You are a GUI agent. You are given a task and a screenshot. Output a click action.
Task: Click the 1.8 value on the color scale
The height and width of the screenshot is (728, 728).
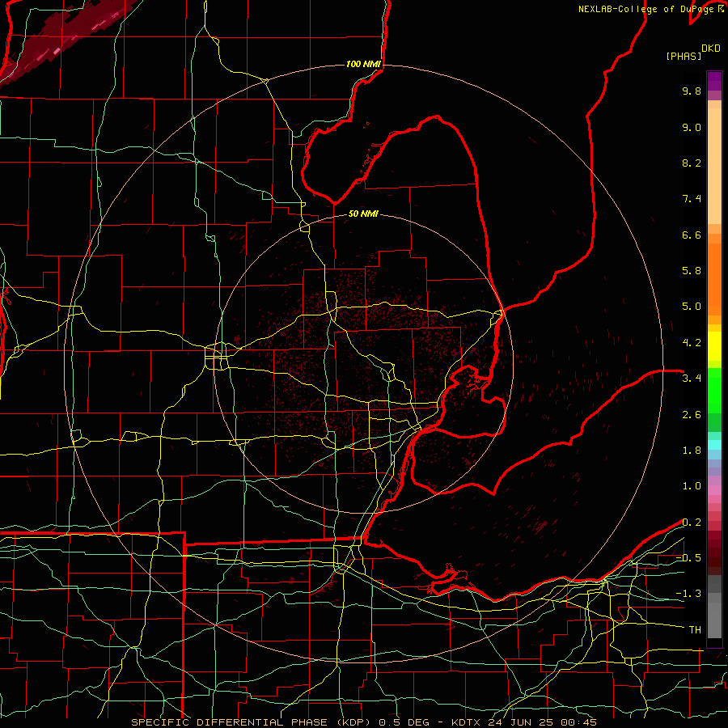692,451
